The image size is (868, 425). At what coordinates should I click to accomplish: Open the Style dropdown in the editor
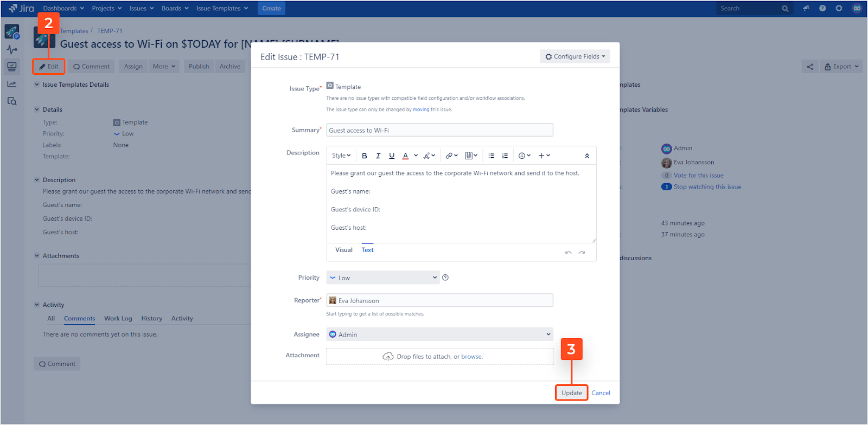[341, 156]
